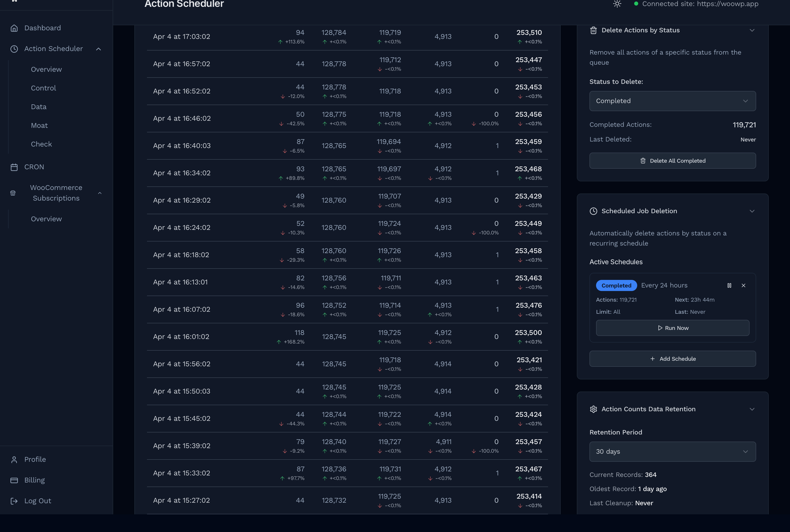The height and width of the screenshot is (532, 790).
Task: Toggle light/dark theme sun icon
Action: (617, 4)
